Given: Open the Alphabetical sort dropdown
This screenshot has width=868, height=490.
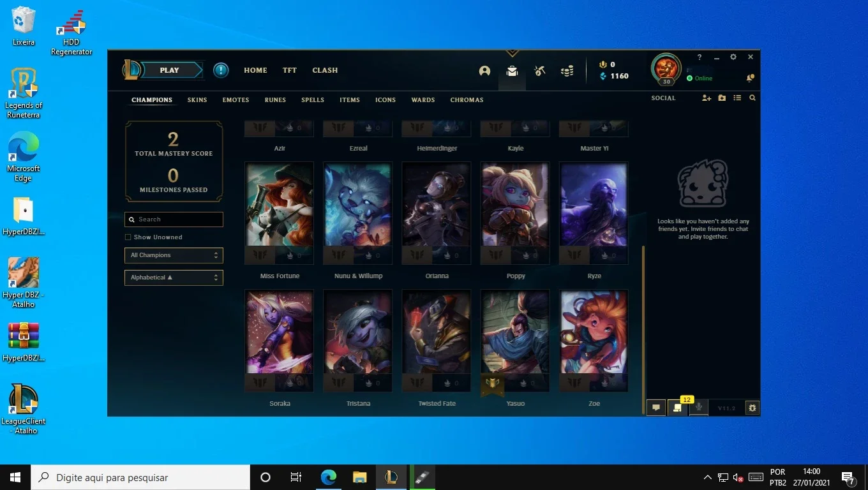Looking at the screenshot, I should [x=174, y=278].
